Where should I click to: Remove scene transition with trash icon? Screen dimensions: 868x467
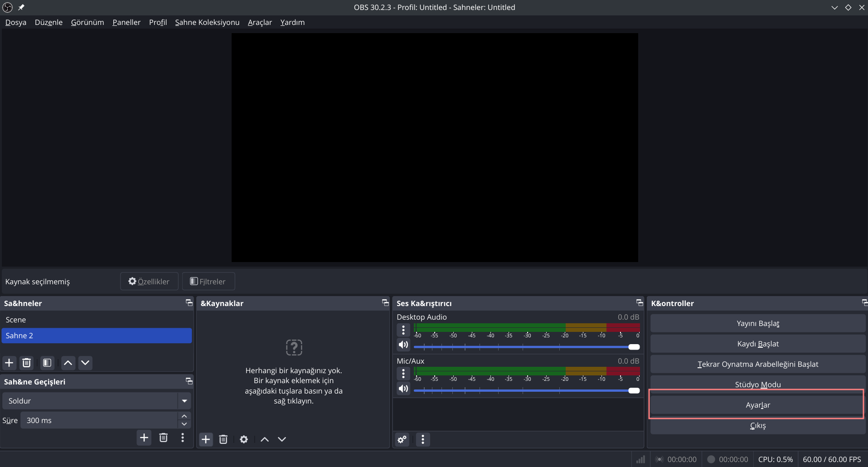[163, 438]
